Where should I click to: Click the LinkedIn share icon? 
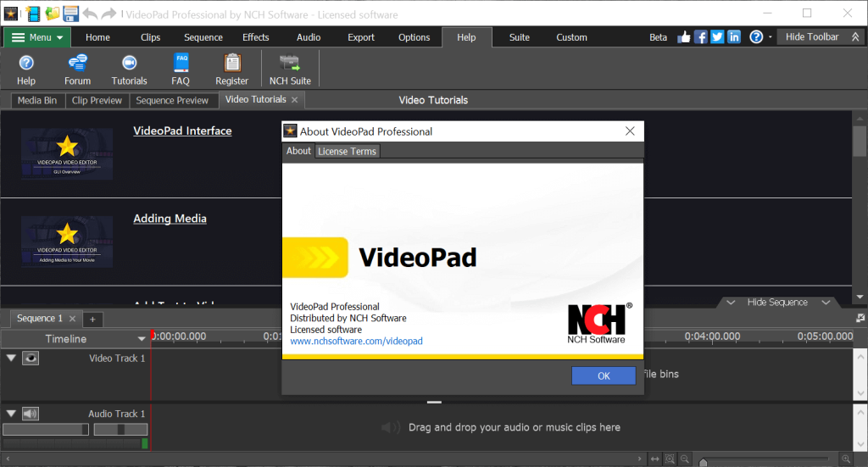click(734, 37)
